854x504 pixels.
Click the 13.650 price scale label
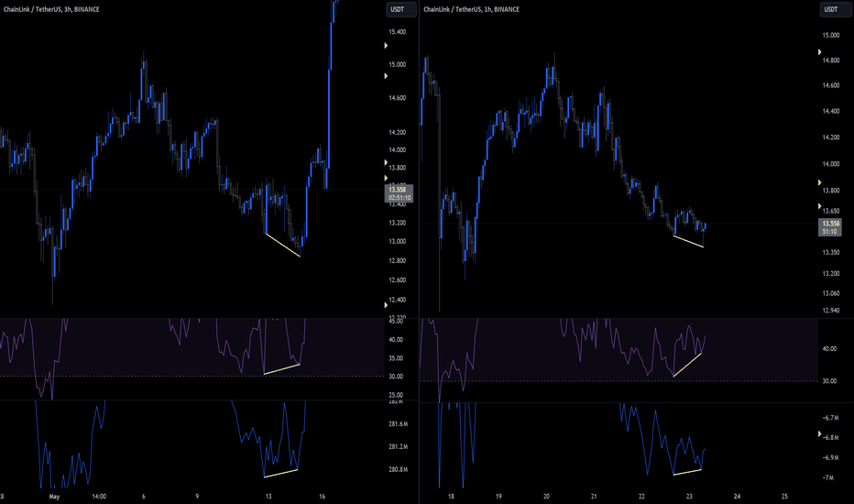click(x=831, y=211)
